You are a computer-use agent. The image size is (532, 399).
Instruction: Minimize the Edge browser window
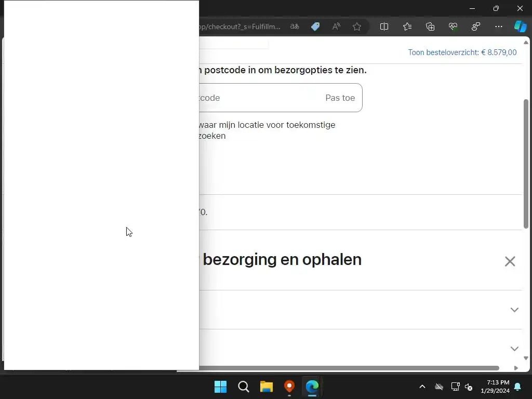pos(472,8)
